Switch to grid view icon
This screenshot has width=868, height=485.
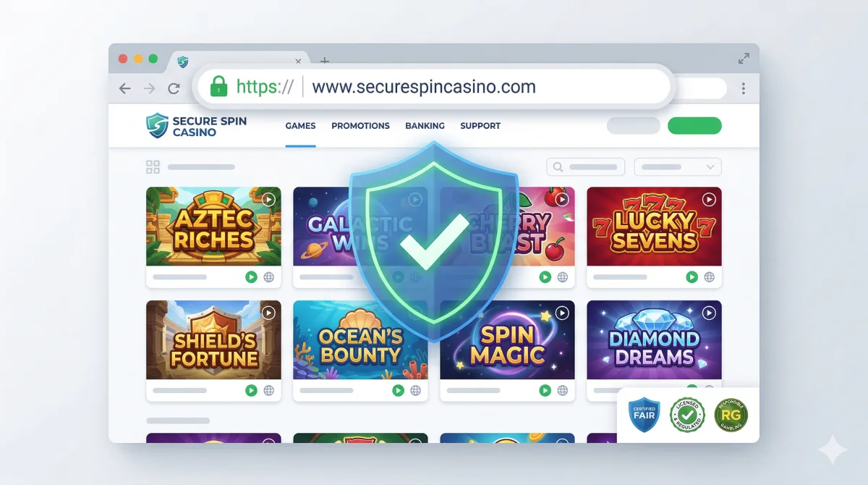pyautogui.click(x=153, y=167)
